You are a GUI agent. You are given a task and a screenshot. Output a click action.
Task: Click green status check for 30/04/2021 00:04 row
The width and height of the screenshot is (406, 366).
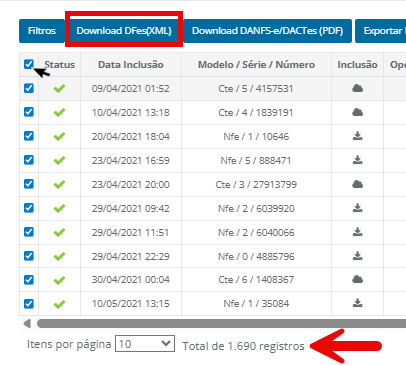click(59, 280)
